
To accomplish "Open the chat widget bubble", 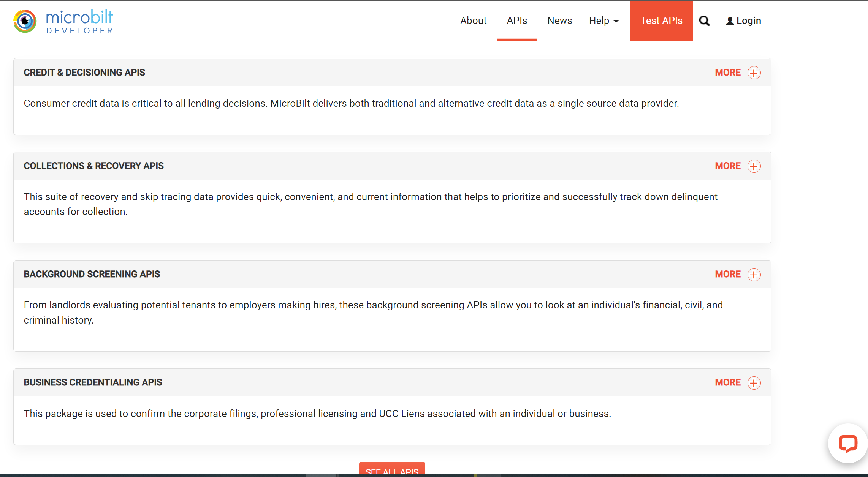I will coord(848,443).
